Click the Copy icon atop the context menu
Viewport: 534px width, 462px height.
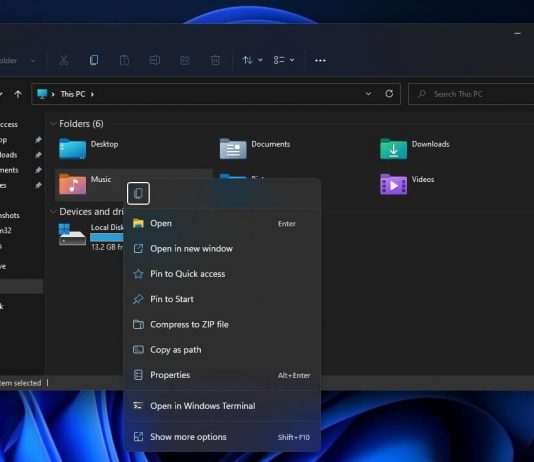coord(138,193)
